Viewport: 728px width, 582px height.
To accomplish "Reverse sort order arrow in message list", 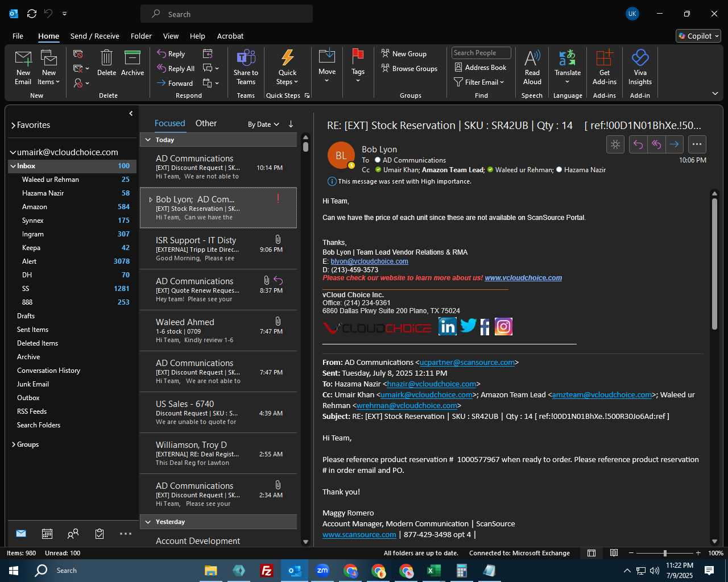I will [x=291, y=124].
